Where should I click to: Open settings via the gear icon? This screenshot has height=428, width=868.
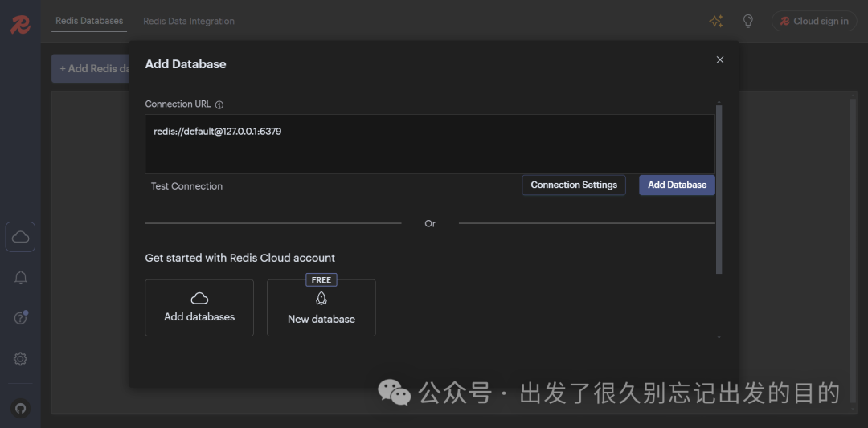tap(21, 359)
